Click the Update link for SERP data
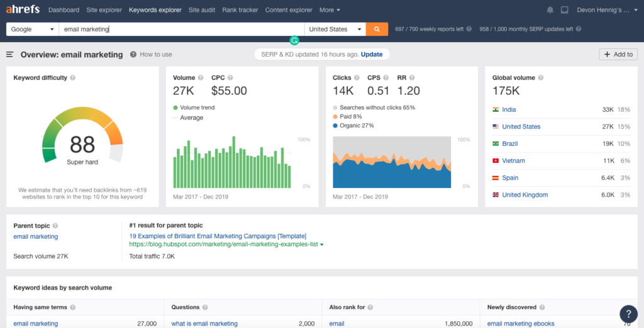Screen dimensions: 644x328 point(372,55)
